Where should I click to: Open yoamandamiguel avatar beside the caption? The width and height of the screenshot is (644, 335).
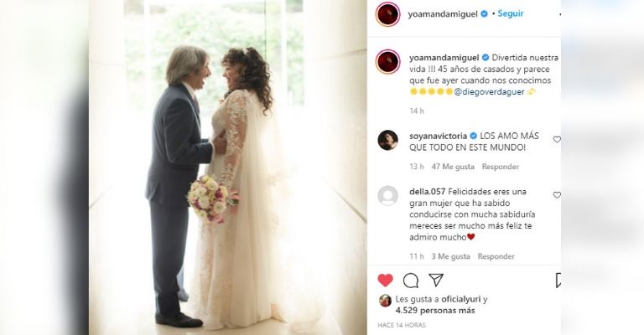click(x=387, y=61)
